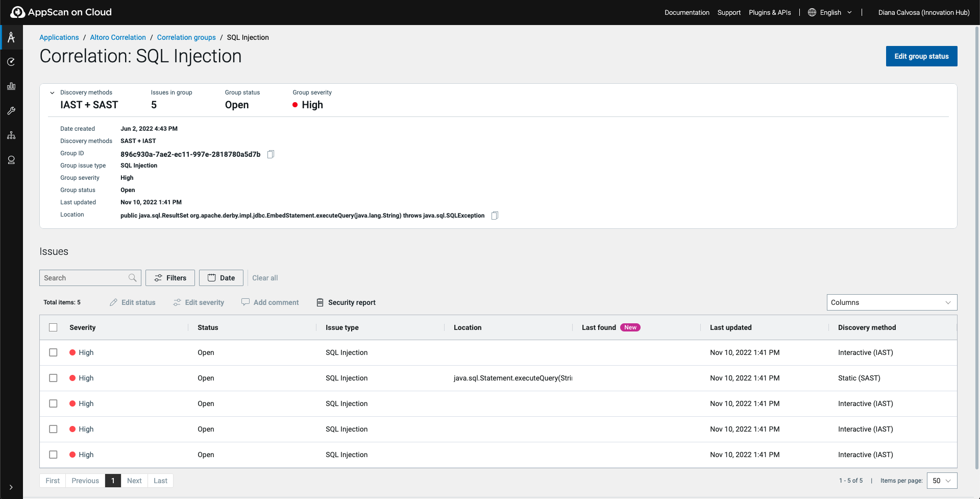Tick the checkbox on the first issue row
Image resolution: width=980 pixels, height=499 pixels.
click(53, 352)
